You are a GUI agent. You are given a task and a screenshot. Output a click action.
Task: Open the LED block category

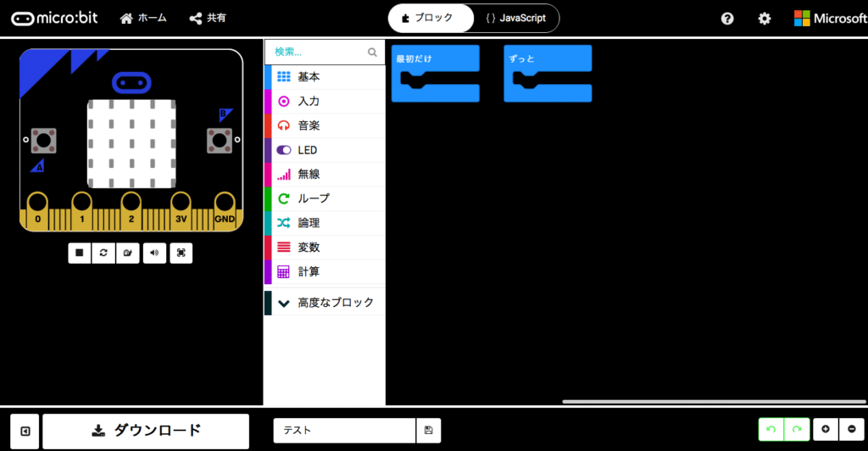(325, 150)
